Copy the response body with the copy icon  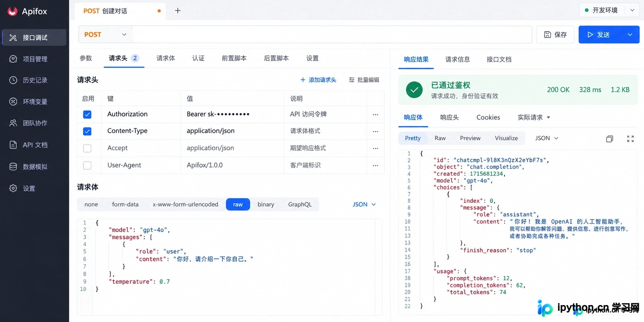tap(610, 139)
